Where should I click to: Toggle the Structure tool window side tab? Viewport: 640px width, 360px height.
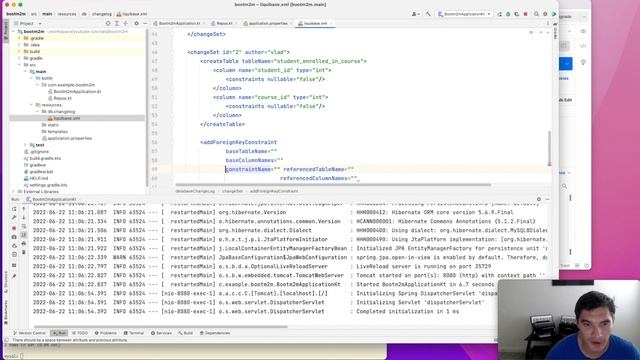(6, 282)
